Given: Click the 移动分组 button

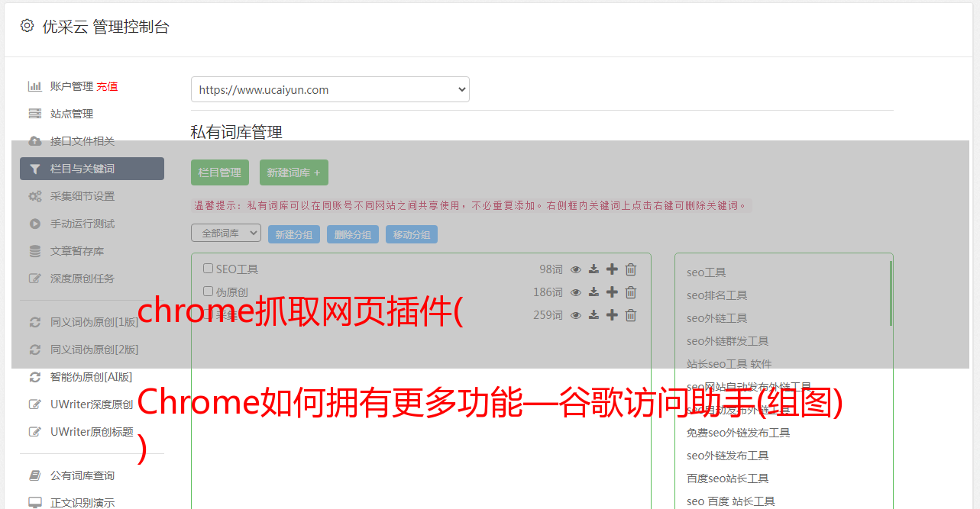Looking at the screenshot, I should tap(412, 234).
